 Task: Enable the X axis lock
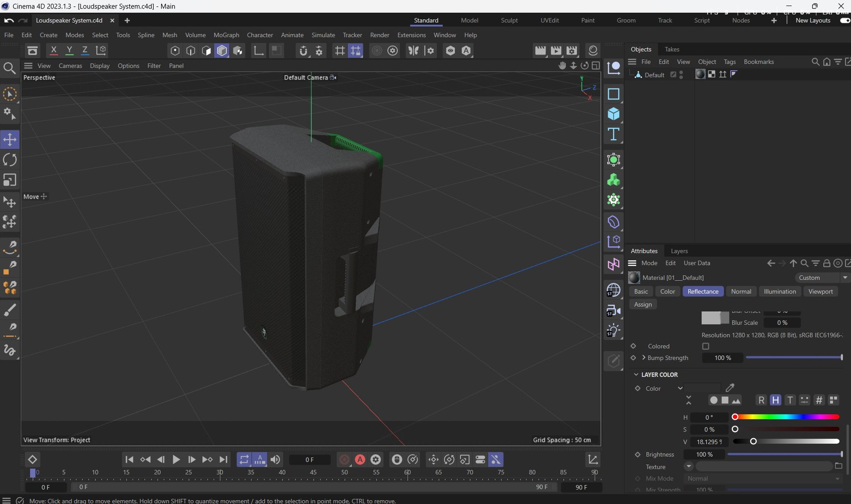click(54, 50)
